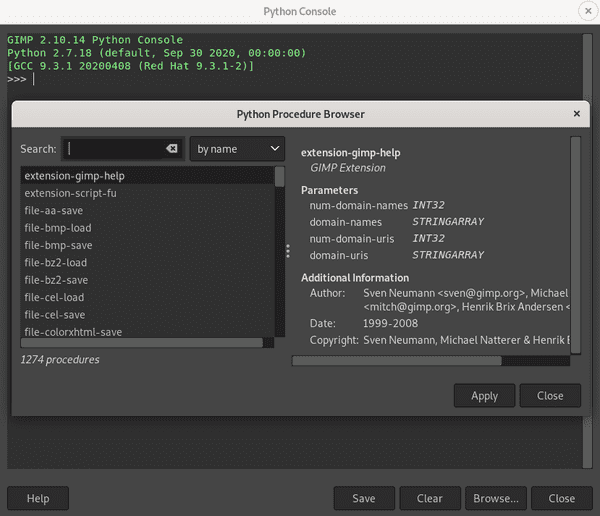Click Close button at Python Console bottom
600x516 pixels.
pos(561,498)
